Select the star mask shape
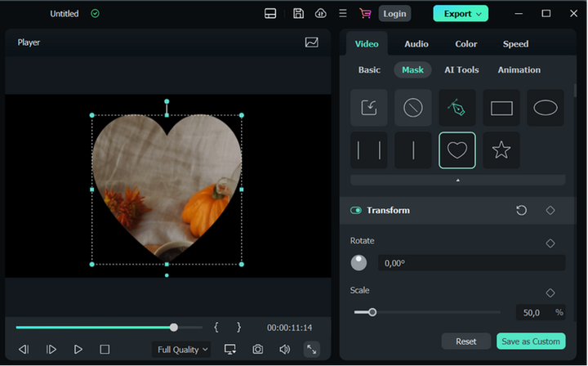Viewport: 588px width, 366px height. click(x=501, y=150)
